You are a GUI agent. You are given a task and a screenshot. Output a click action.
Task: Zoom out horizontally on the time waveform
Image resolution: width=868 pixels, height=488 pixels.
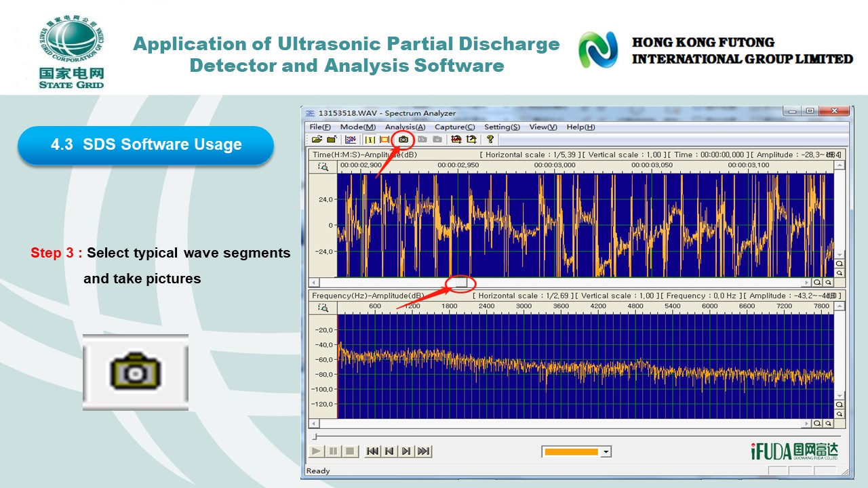point(829,282)
